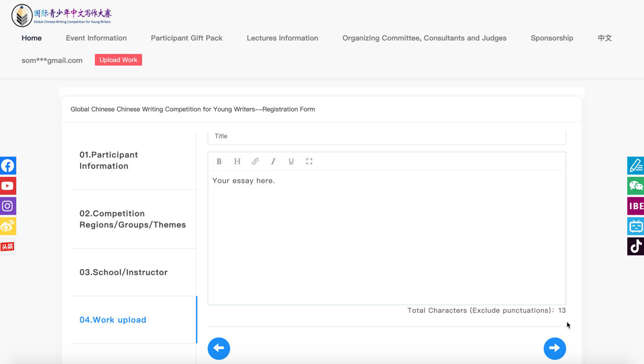Open the Weibo social link
The width and height of the screenshot is (644, 364).
click(x=8, y=226)
